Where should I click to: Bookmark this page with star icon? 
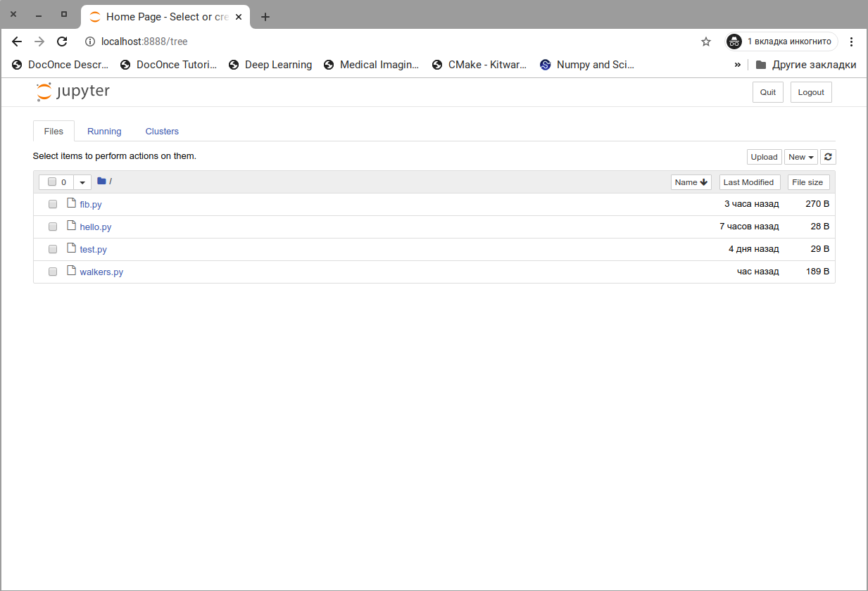[706, 42]
